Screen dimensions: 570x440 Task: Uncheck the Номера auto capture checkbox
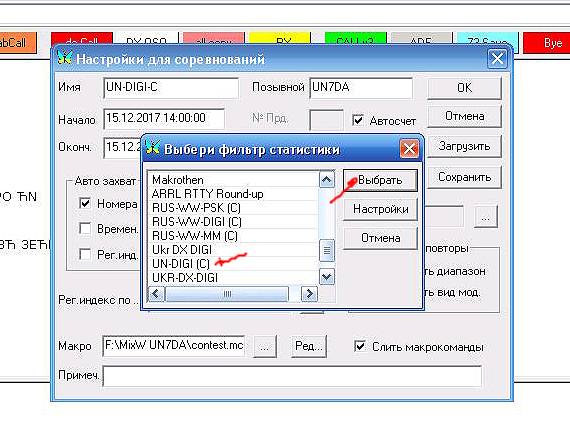tap(85, 203)
